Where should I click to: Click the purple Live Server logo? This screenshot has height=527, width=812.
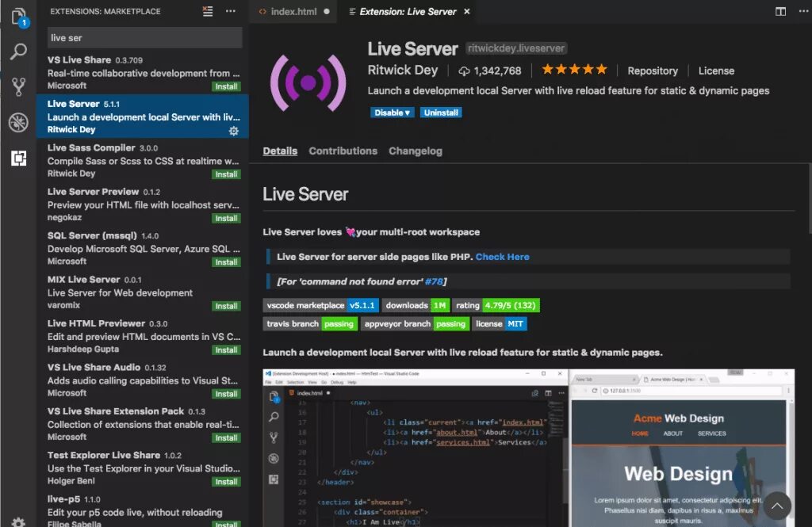[308, 83]
